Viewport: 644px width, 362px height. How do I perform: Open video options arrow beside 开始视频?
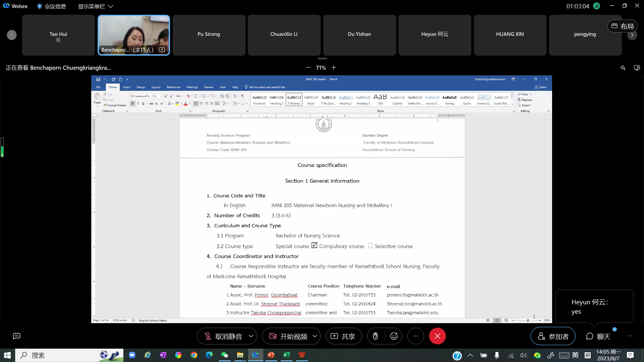[x=315, y=336]
